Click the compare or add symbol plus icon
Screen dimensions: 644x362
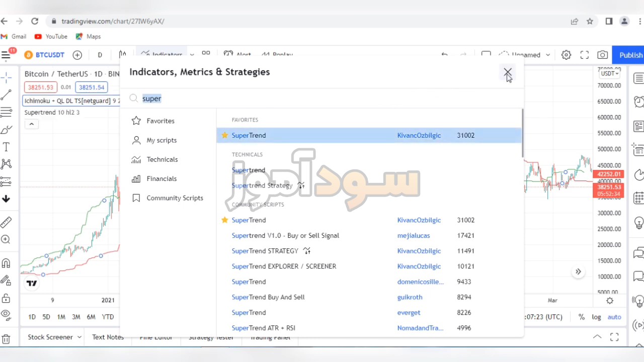[77, 55]
